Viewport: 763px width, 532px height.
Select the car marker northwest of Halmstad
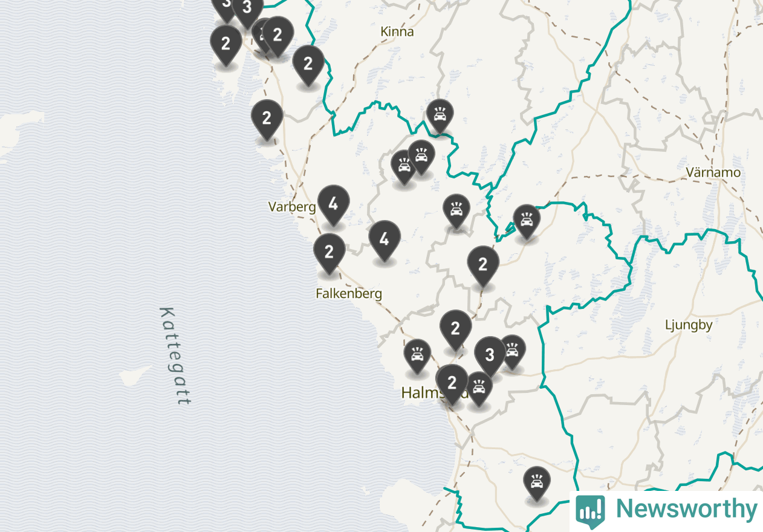(x=417, y=355)
